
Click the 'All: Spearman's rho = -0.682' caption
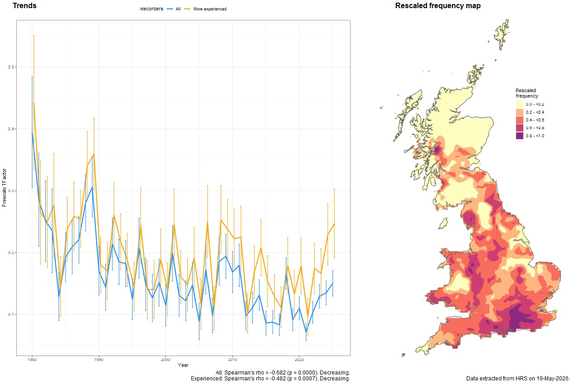coord(283,372)
